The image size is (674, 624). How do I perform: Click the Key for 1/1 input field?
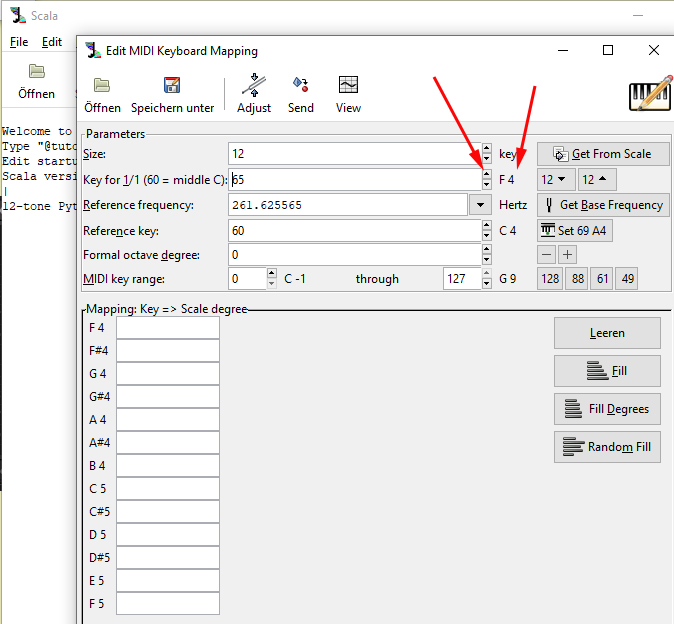(x=355, y=179)
